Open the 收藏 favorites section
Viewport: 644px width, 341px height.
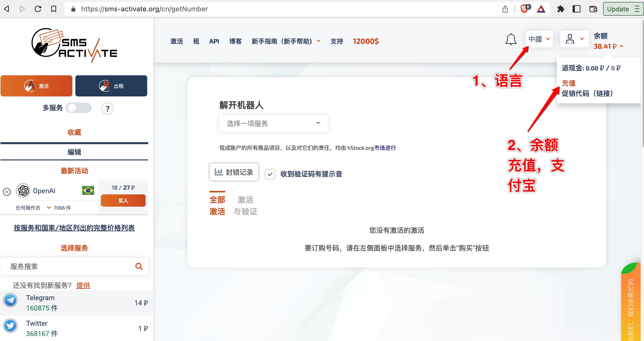[x=74, y=132]
